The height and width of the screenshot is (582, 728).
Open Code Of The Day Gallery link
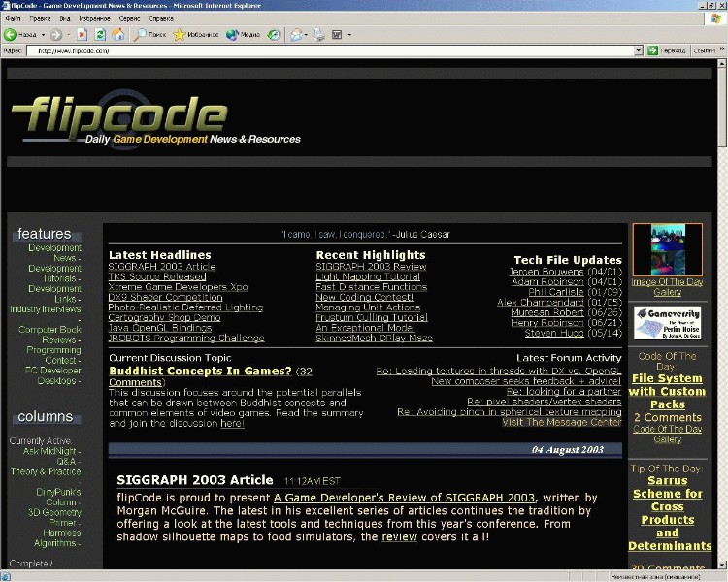click(667, 434)
